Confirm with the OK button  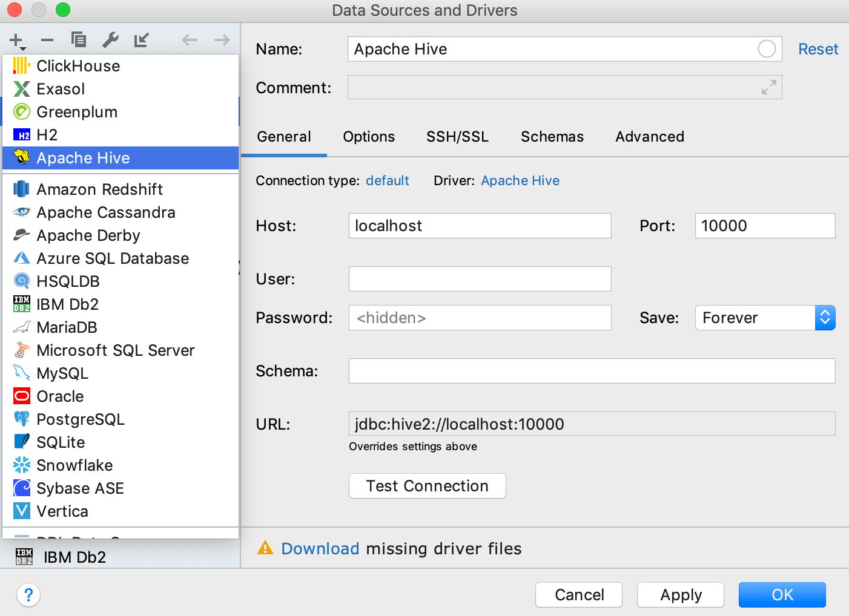pos(782,595)
